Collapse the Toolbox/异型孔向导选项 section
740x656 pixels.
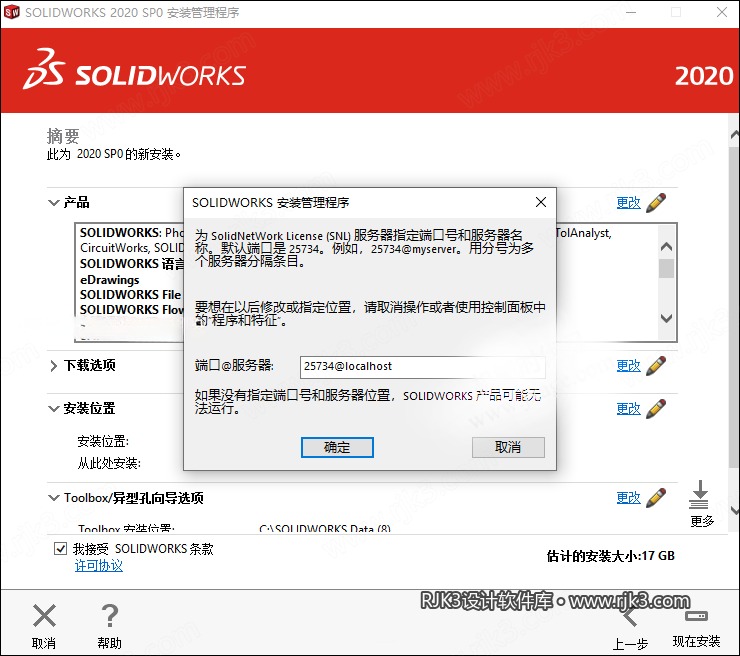[x=53, y=498]
